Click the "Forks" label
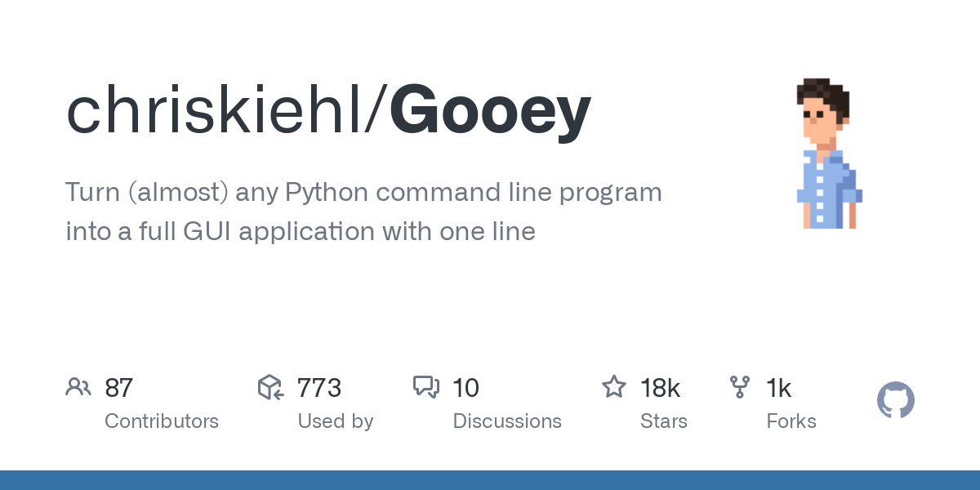Screen dimensions: 980x490 pos(791,421)
